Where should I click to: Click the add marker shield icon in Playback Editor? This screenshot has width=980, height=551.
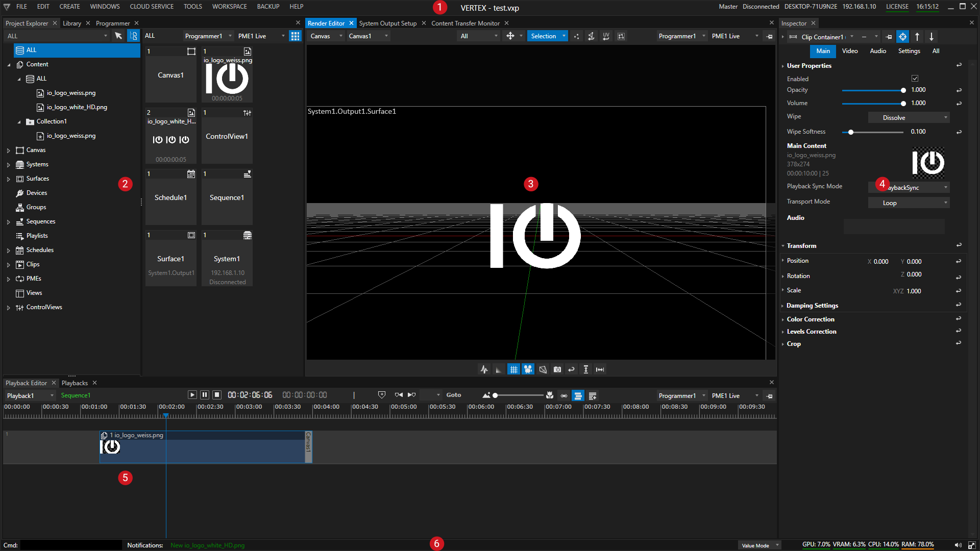pyautogui.click(x=382, y=395)
